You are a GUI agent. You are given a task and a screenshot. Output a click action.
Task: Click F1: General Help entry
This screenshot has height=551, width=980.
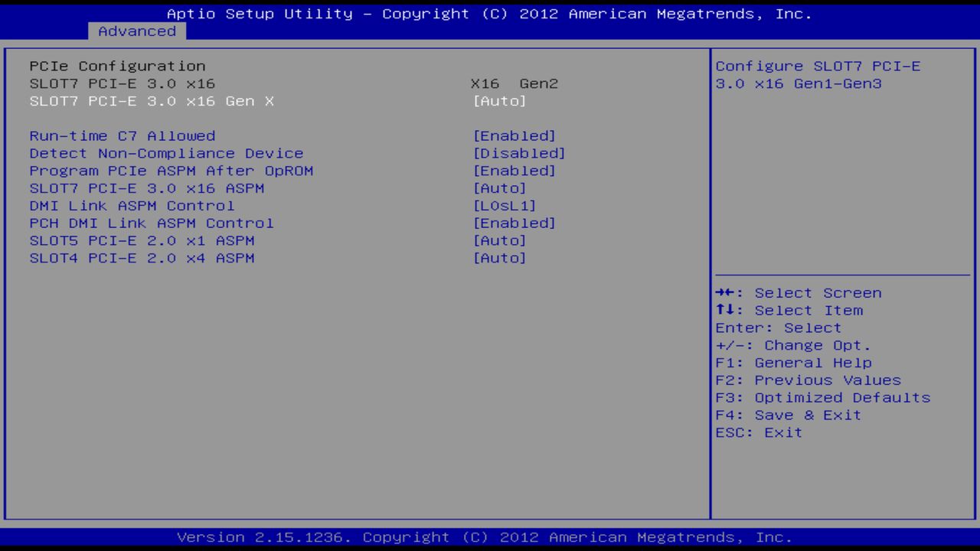[x=792, y=362]
